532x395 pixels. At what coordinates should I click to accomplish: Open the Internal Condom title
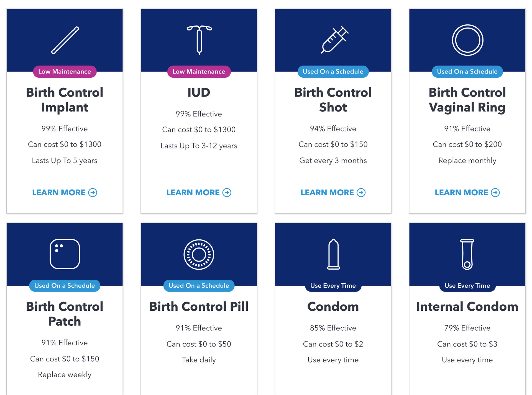click(x=467, y=307)
